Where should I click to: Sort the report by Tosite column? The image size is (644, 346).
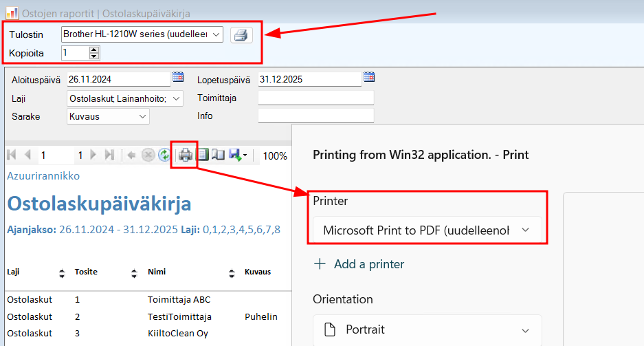pos(134,273)
